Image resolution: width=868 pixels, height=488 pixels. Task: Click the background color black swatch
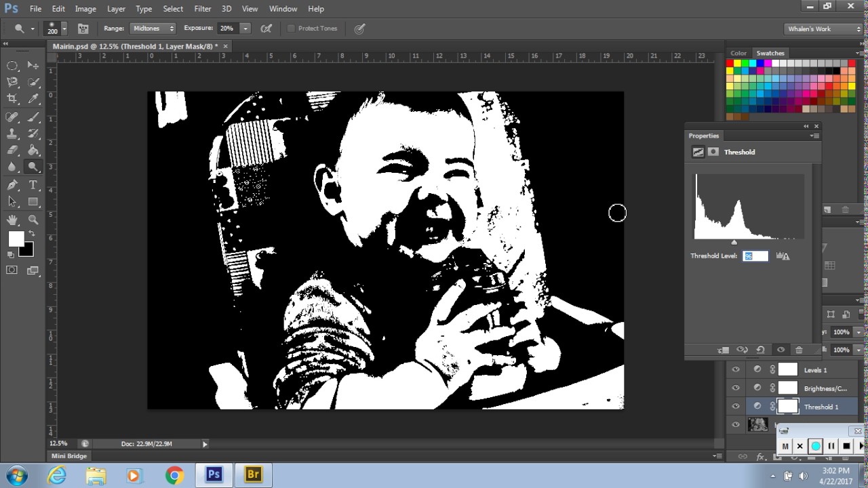pyautogui.click(x=27, y=250)
